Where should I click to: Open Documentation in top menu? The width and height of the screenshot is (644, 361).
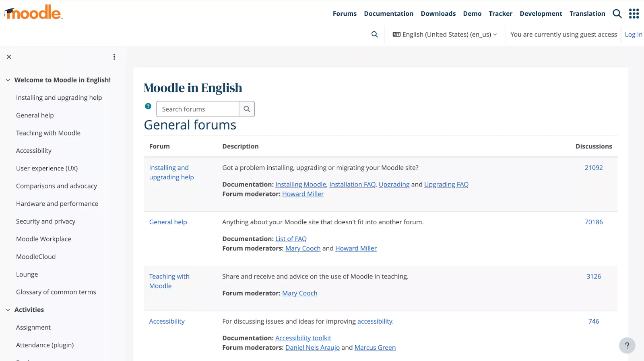pos(388,14)
